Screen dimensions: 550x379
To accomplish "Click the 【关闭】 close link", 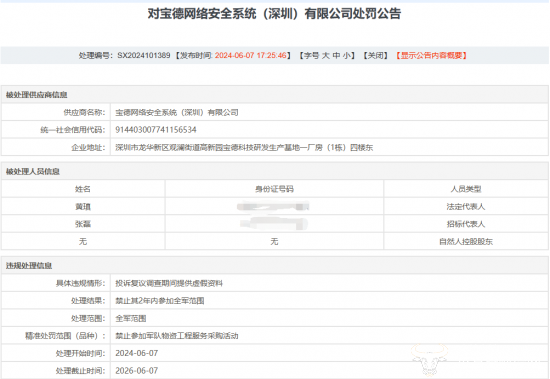I will [x=375, y=55].
